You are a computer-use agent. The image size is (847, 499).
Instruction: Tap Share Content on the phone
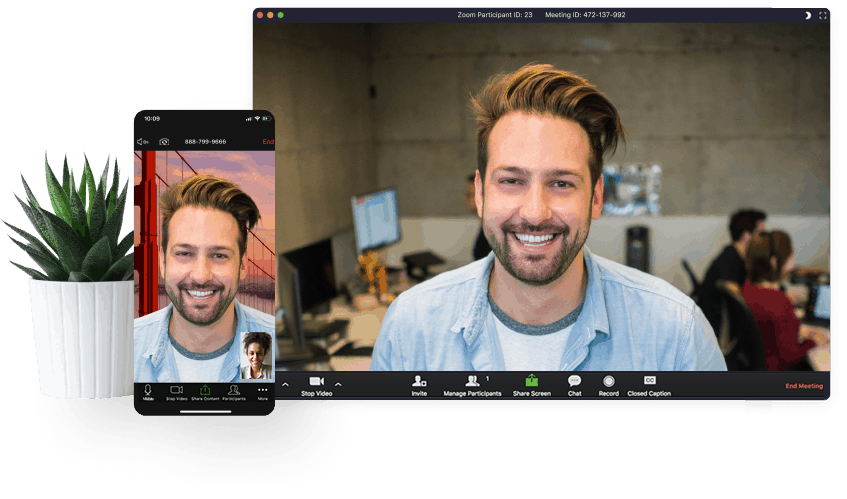coord(205,391)
